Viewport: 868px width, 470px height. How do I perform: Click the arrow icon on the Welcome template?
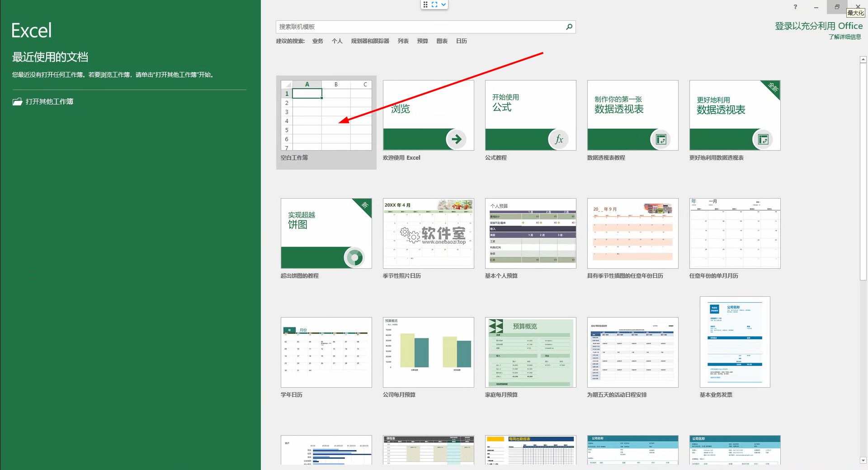point(457,139)
